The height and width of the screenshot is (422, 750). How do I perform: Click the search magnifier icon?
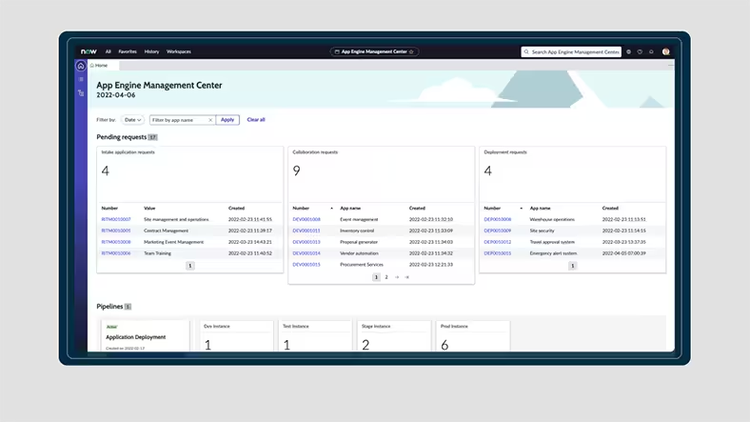(527, 52)
